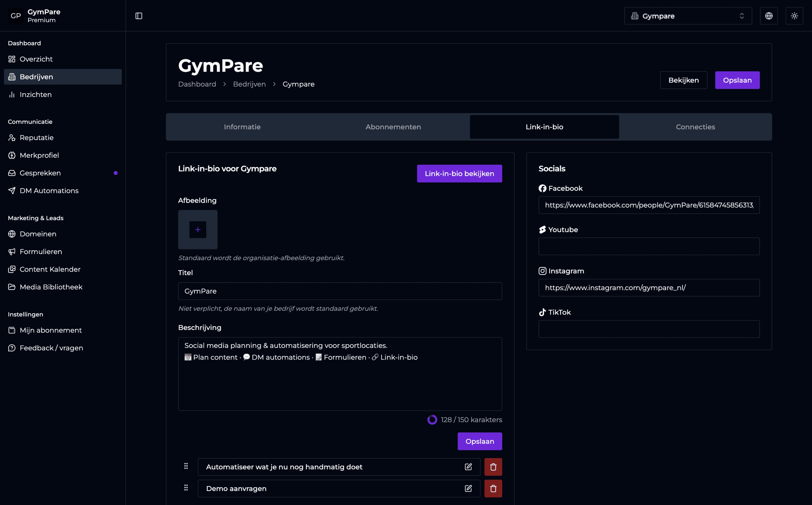Click the Instagram logo icon
This screenshot has height=505, width=812.
542,271
